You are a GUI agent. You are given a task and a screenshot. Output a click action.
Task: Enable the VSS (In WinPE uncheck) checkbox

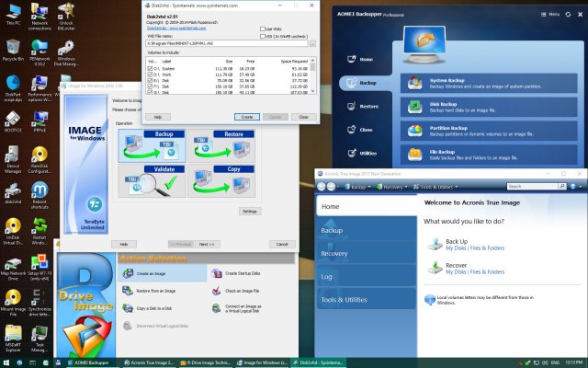click(263, 37)
